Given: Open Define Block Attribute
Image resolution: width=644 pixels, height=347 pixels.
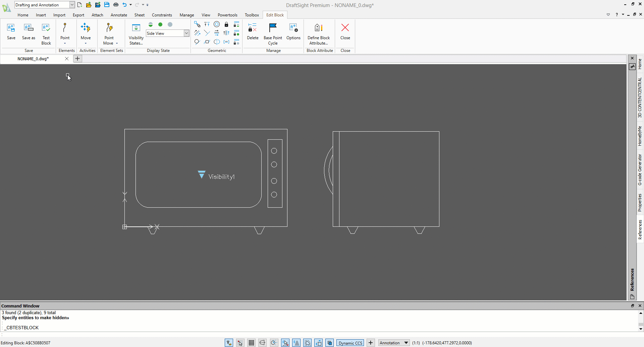Looking at the screenshot, I should tap(318, 33).
